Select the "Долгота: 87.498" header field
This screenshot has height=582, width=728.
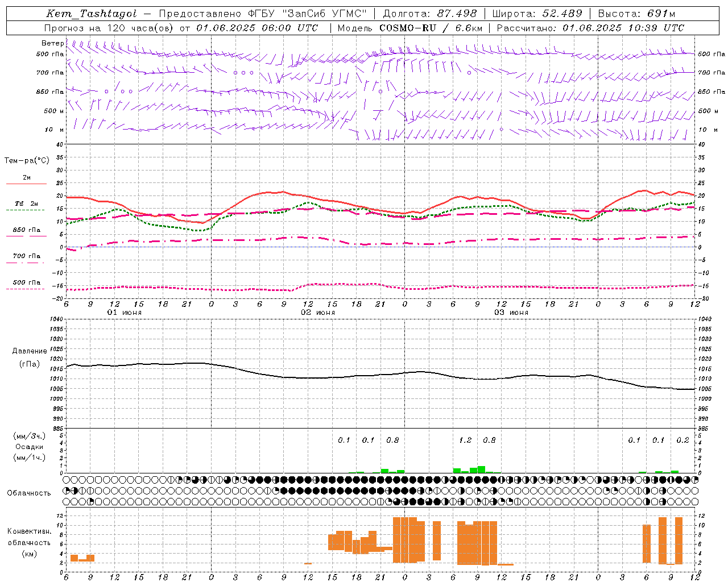click(430, 14)
